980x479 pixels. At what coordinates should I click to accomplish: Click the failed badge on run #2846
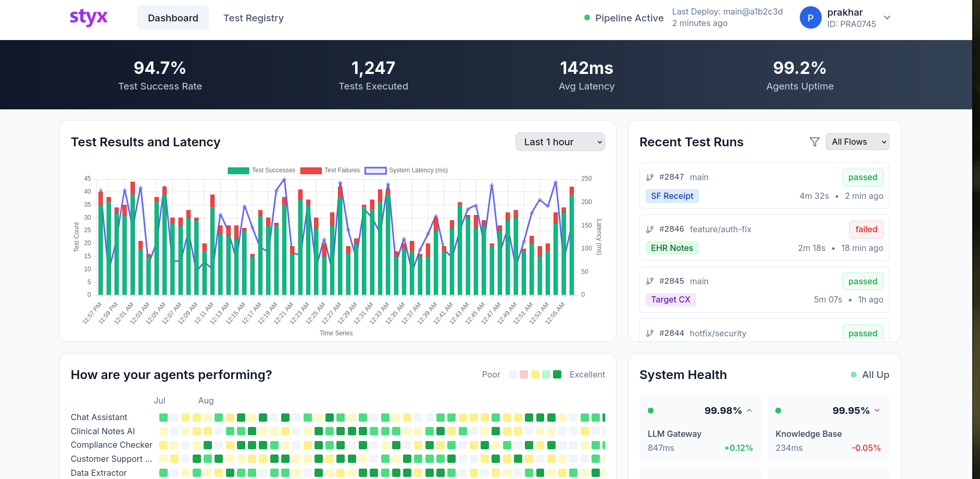tap(866, 229)
